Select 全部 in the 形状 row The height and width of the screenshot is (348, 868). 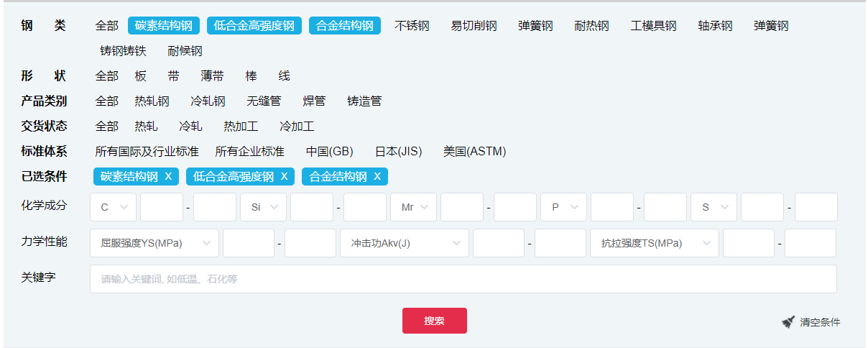[x=107, y=76]
